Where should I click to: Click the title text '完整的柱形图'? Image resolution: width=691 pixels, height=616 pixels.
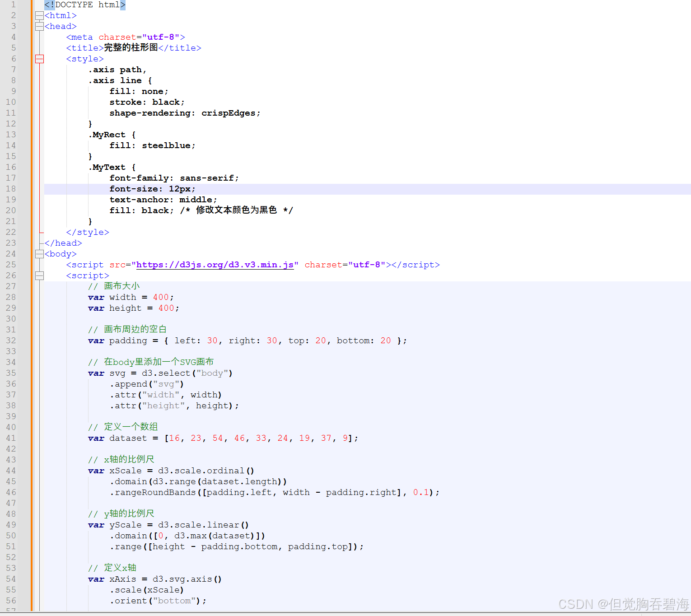(x=131, y=47)
